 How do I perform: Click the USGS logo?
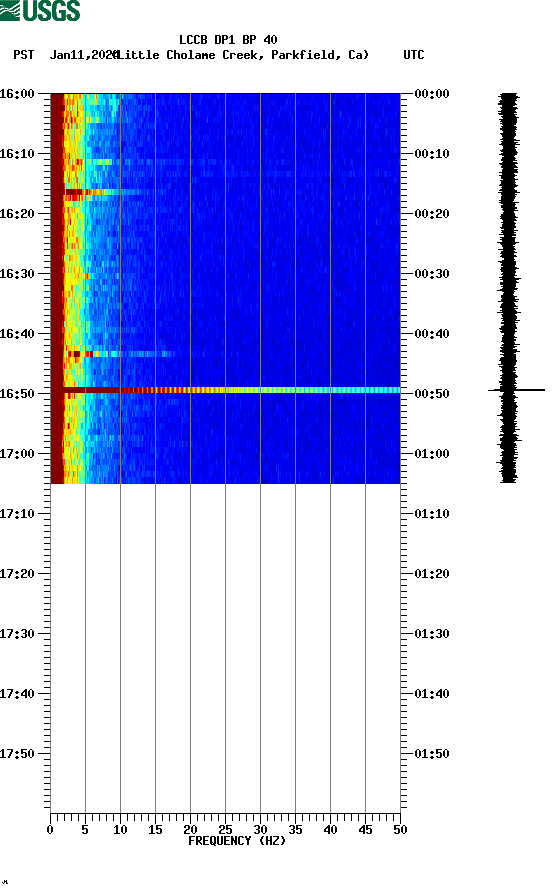coord(40,11)
